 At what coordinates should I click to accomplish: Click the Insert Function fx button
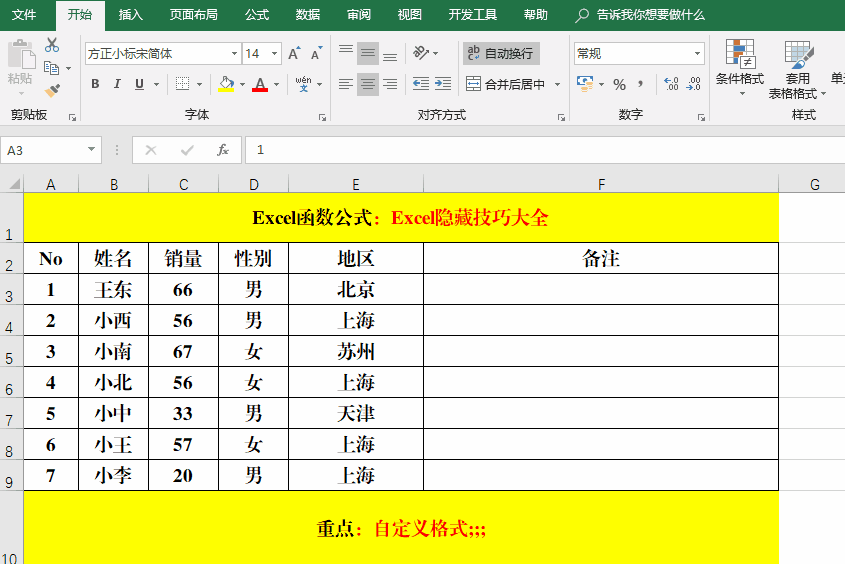click(x=223, y=150)
